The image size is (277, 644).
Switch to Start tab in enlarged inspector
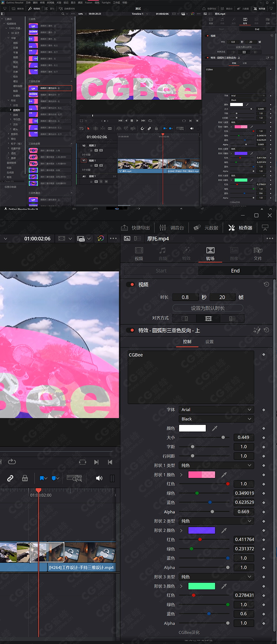[161, 271]
